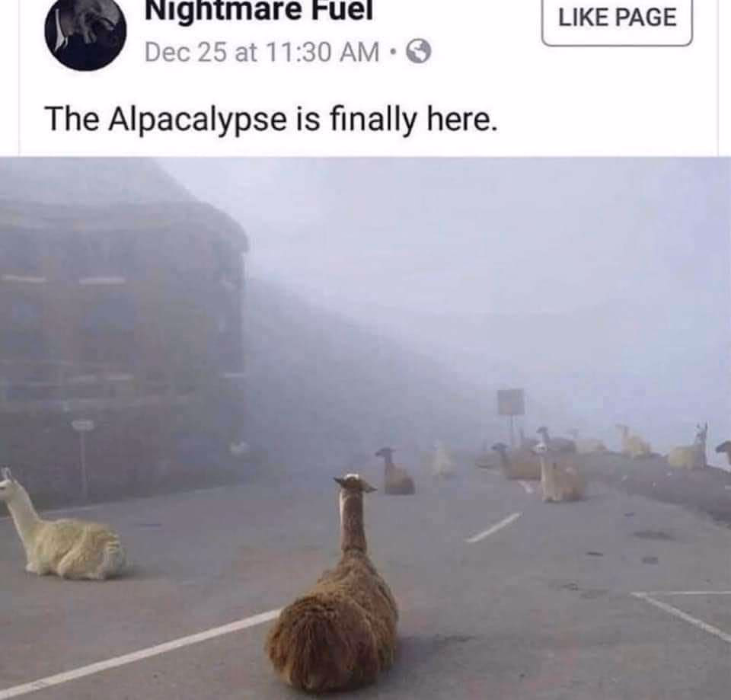The image size is (731, 700).
Task: Click the brown alpaca lying mid-road
Action: pyautogui.click(x=395, y=471)
